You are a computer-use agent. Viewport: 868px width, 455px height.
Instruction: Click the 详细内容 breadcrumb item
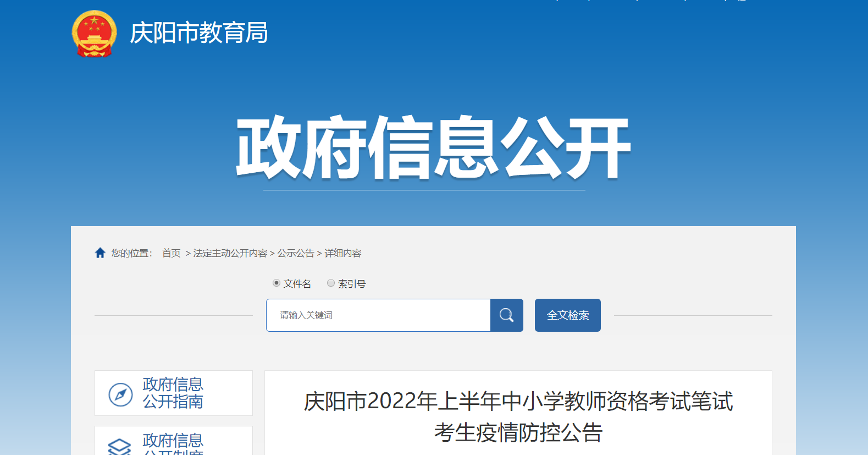(x=343, y=253)
